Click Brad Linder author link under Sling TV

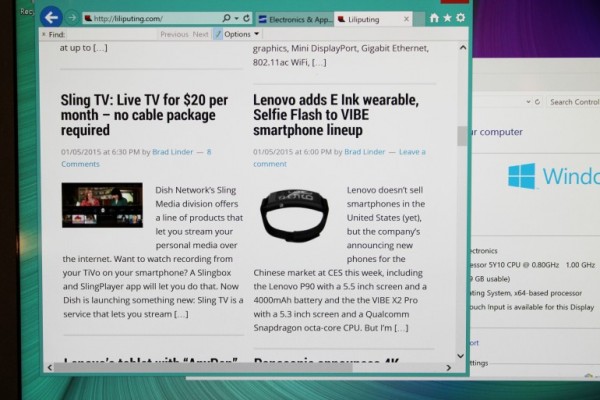point(173,152)
